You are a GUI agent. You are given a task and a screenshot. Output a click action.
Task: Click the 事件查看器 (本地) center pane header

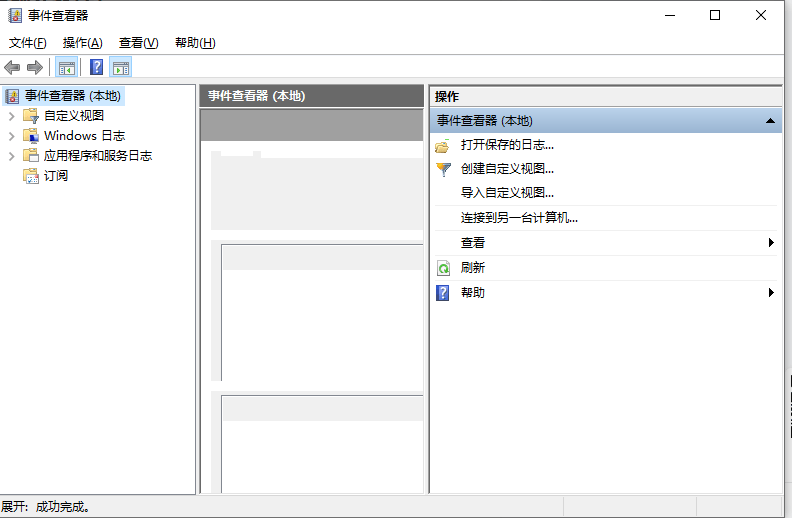click(x=312, y=96)
